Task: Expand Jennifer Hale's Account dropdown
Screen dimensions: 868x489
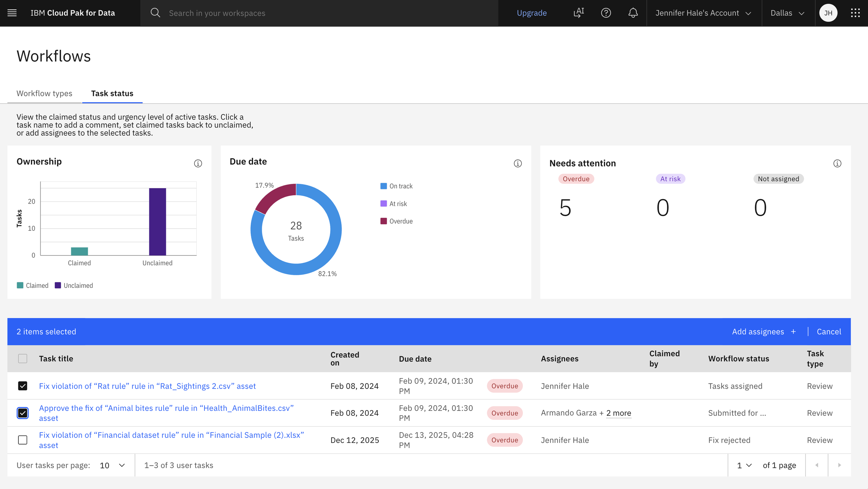Action: (703, 13)
